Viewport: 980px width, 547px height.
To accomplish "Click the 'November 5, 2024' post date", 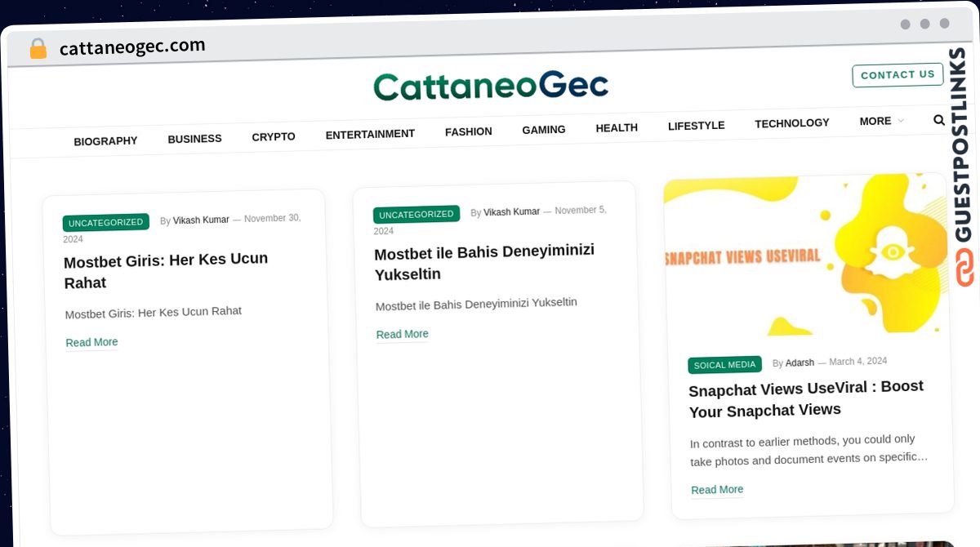I will [x=490, y=220].
